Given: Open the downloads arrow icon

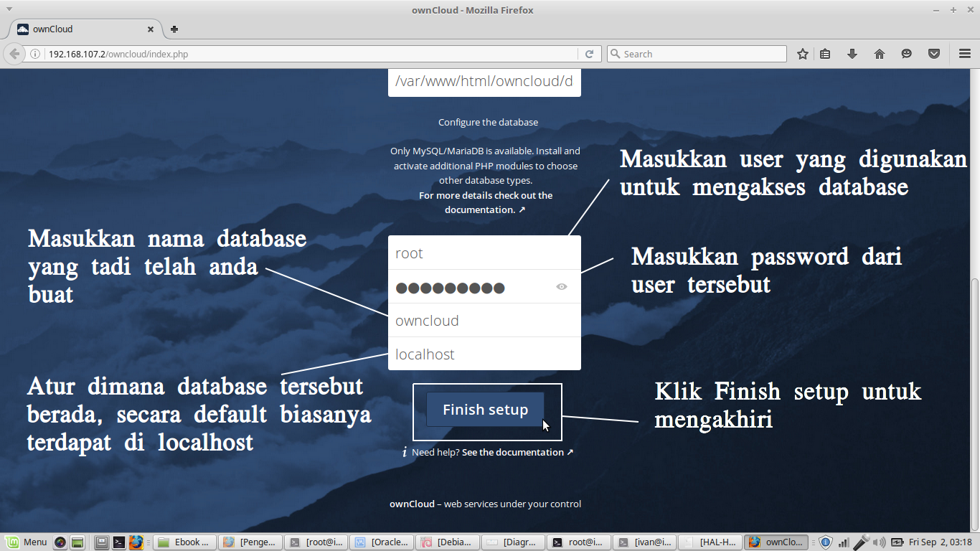Looking at the screenshot, I should pyautogui.click(x=852, y=54).
